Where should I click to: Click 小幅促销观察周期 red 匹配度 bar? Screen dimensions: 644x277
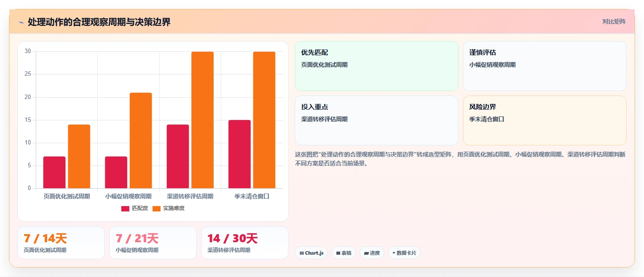[x=116, y=172]
